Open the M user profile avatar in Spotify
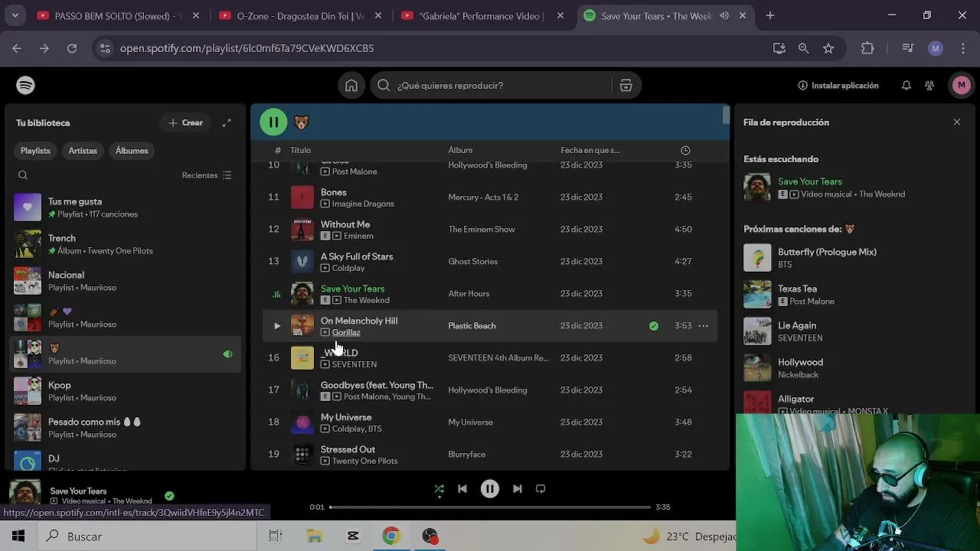980x551 pixels. coord(962,85)
